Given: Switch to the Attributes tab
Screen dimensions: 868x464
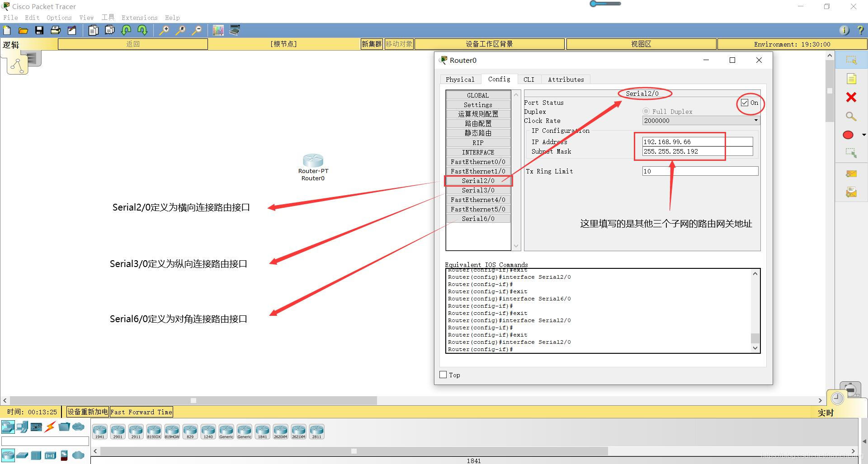Looking at the screenshot, I should (x=566, y=80).
